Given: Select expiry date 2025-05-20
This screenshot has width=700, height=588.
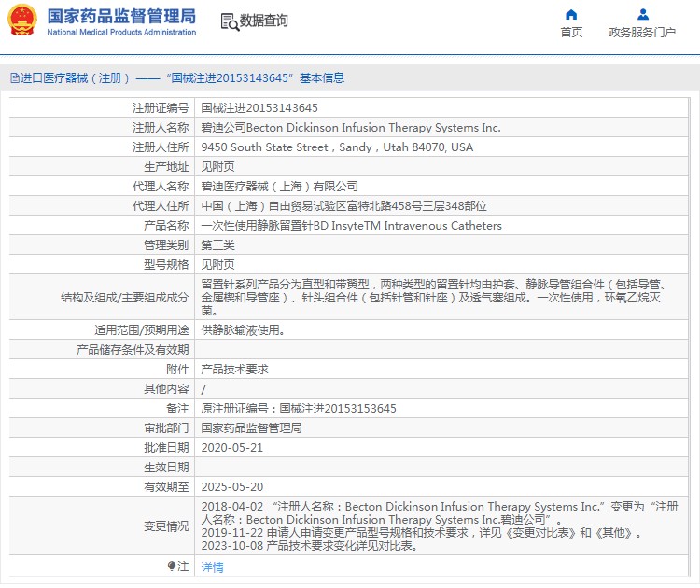Looking at the screenshot, I should coord(232,487).
